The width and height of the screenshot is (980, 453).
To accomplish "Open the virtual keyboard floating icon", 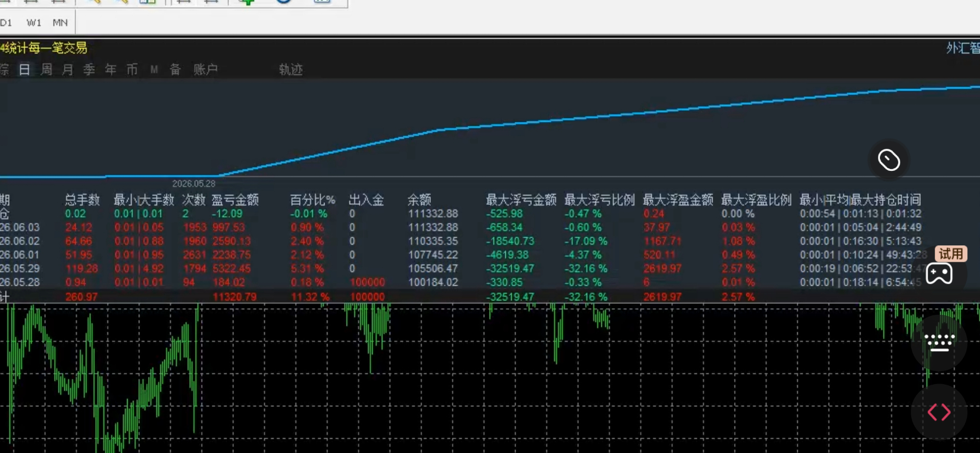I will click(x=939, y=342).
